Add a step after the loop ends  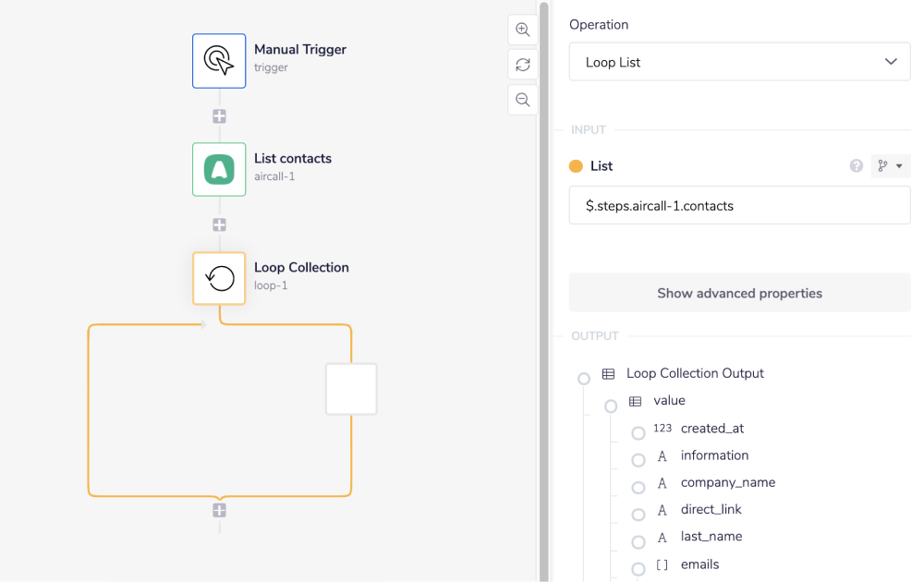pos(219,510)
